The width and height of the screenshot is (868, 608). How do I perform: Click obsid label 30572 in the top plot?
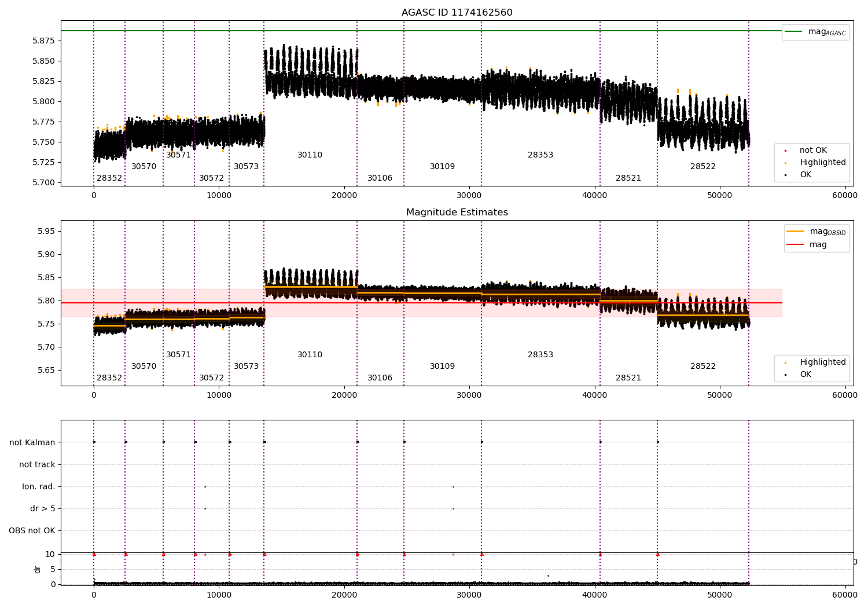[211, 178]
